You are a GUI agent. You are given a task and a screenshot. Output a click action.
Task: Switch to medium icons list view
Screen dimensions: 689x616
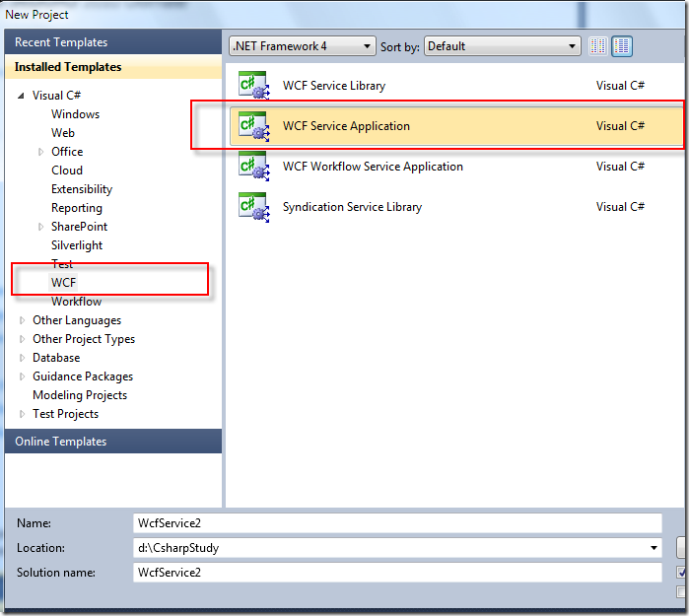point(621,46)
